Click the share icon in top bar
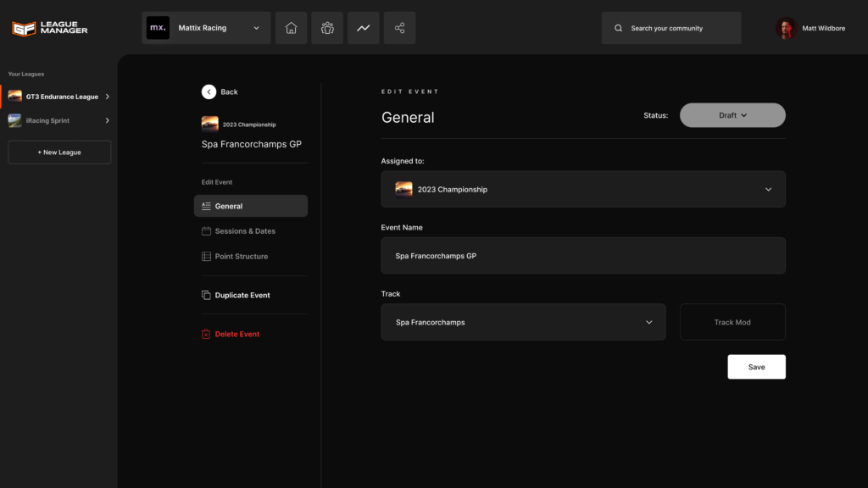The image size is (868, 488). pos(399,28)
